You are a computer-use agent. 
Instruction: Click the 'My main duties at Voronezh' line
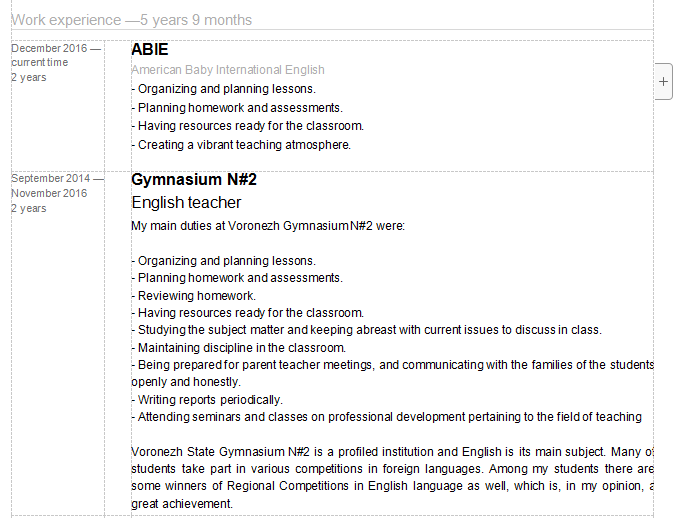(x=267, y=226)
